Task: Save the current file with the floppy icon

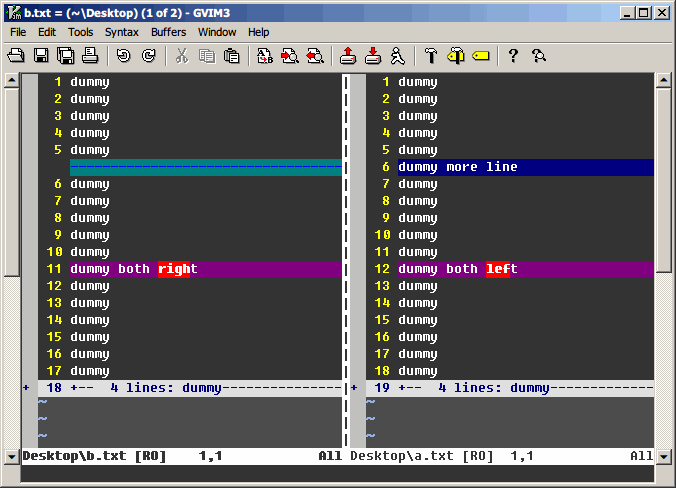Action: [41, 56]
